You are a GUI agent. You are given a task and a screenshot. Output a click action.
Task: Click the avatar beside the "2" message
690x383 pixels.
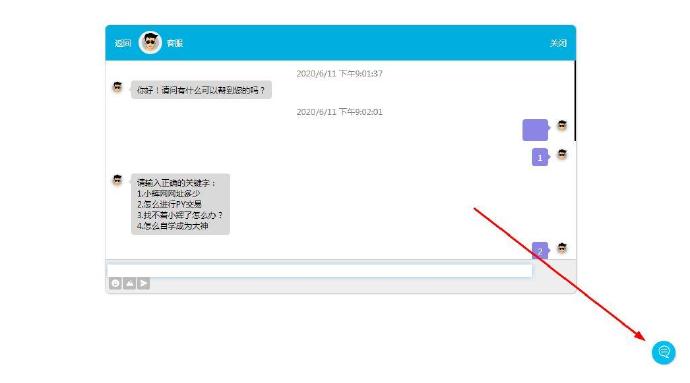(562, 248)
